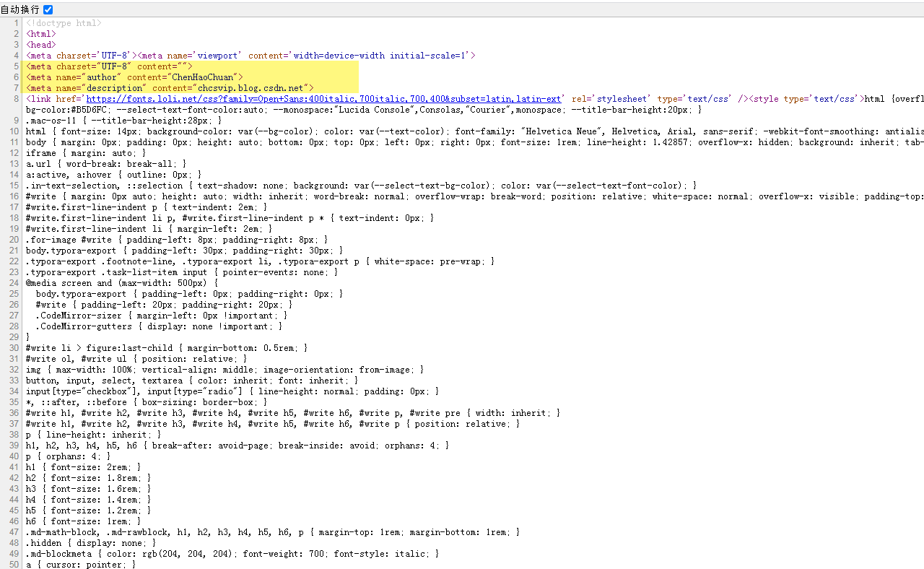
Task: Click the h3 font-size 1.6rem rule
Action: coord(89,489)
